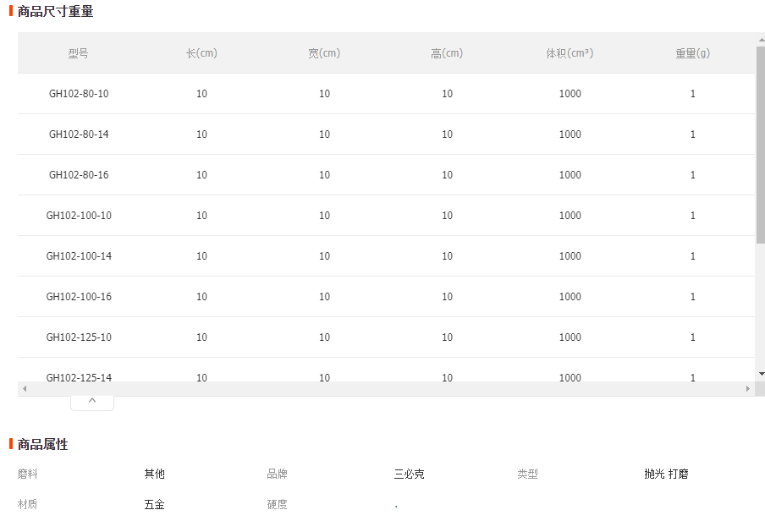
Task: Collapse the size table with chevron-up button
Action: pos(92,403)
